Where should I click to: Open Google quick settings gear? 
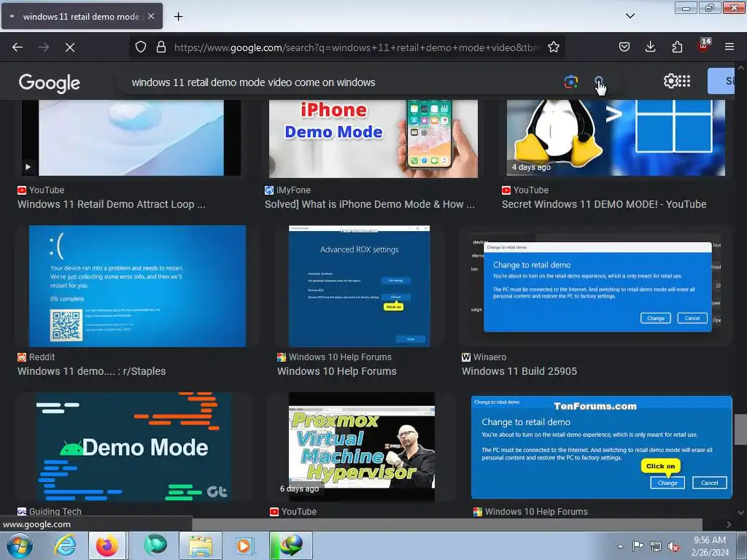point(670,81)
